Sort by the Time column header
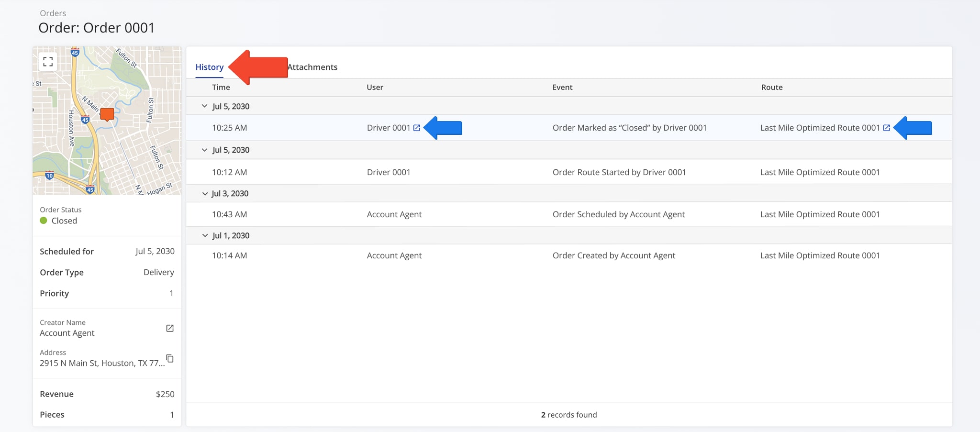Viewport: 980px width, 432px height. pyautogui.click(x=221, y=87)
